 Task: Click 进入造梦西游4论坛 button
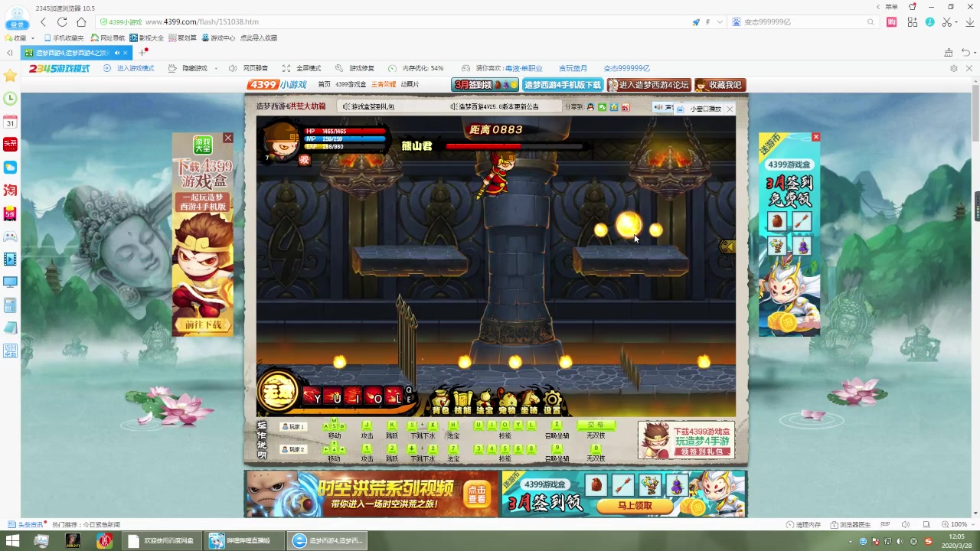tap(649, 85)
